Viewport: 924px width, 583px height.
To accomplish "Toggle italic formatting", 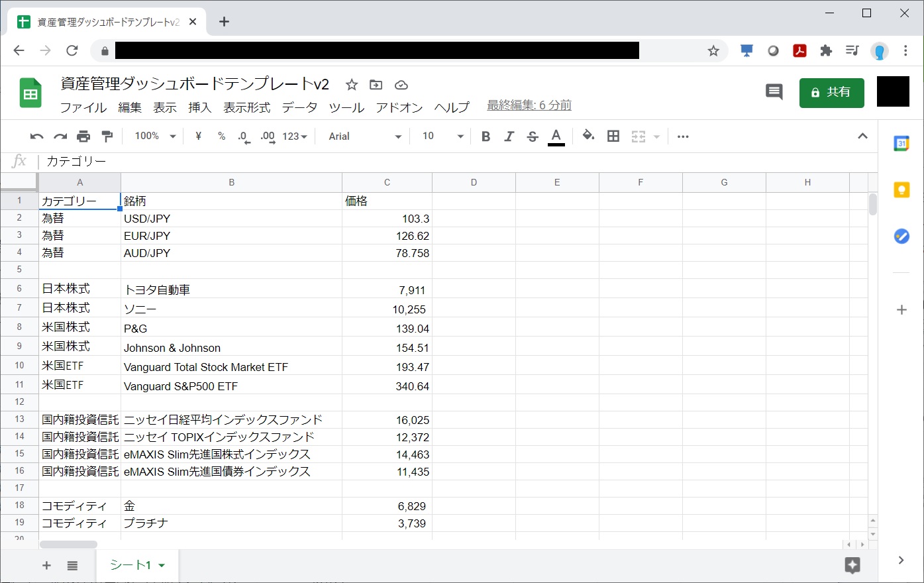I will click(509, 136).
